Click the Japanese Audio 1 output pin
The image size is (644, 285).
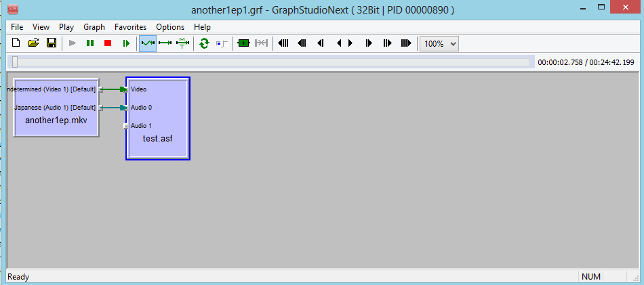100,108
